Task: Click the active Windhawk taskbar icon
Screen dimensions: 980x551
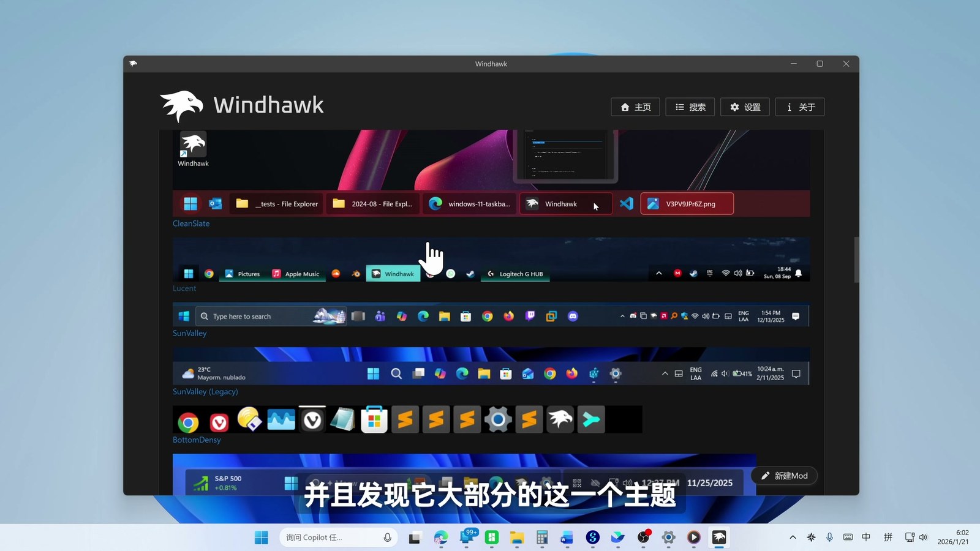Action: tap(719, 538)
